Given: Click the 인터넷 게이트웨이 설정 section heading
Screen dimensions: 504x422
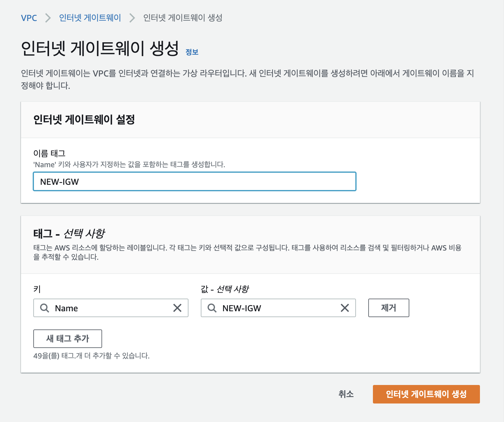Looking at the screenshot, I should point(84,120).
